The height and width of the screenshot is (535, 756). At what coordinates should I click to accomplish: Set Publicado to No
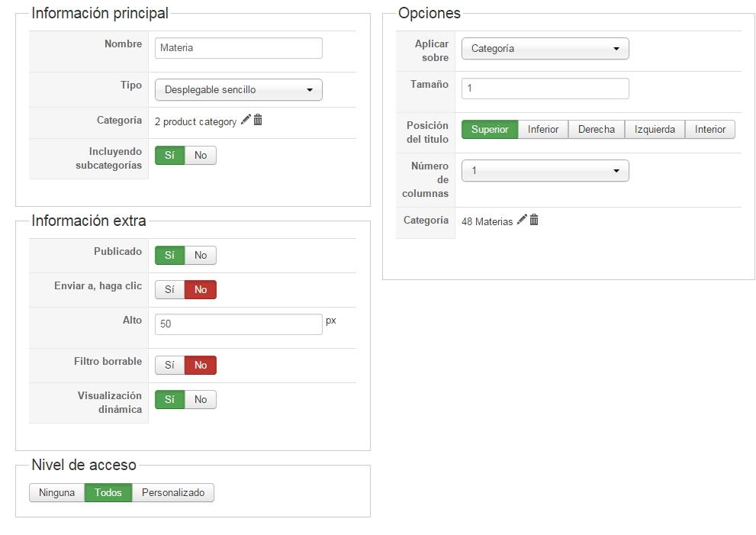point(201,255)
